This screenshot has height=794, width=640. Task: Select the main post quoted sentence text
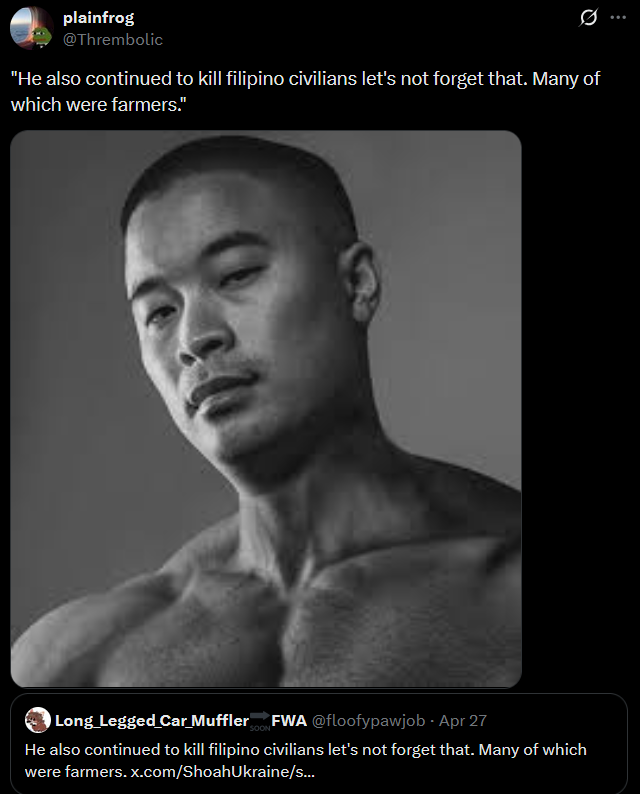coord(305,91)
